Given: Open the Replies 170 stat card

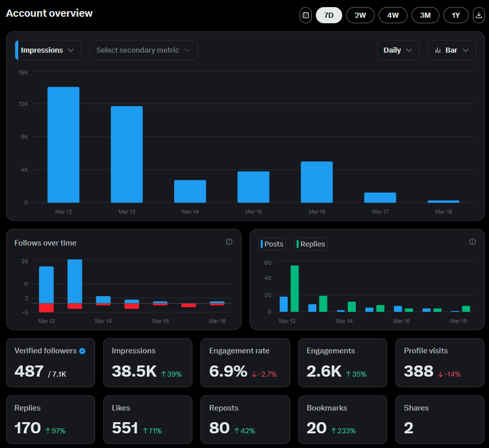Looking at the screenshot, I should pyautogui.click(x=51, y=420).
